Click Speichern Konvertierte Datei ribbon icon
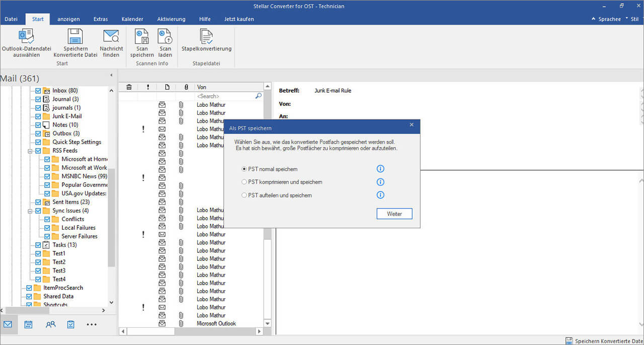This screenshot has height=345, width=644. [x=75, y=36]
